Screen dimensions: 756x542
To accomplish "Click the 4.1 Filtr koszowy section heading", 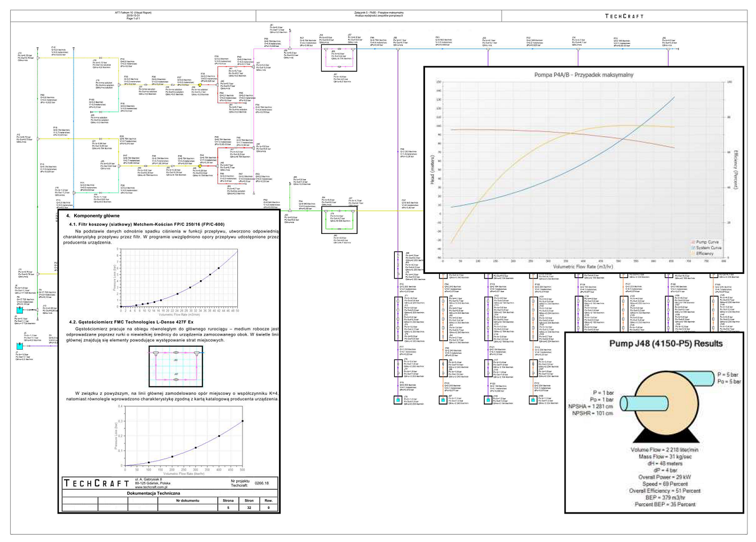I will (147, 224).
